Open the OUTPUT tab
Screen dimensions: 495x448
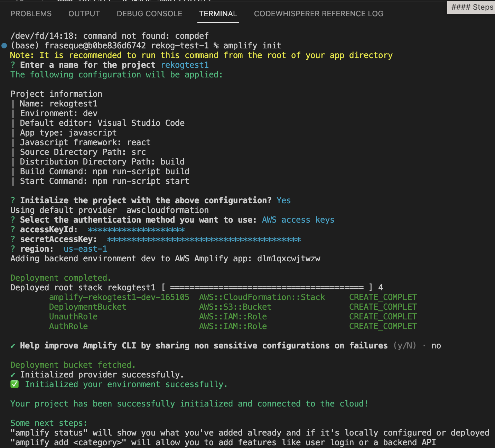tap(84, 14)
